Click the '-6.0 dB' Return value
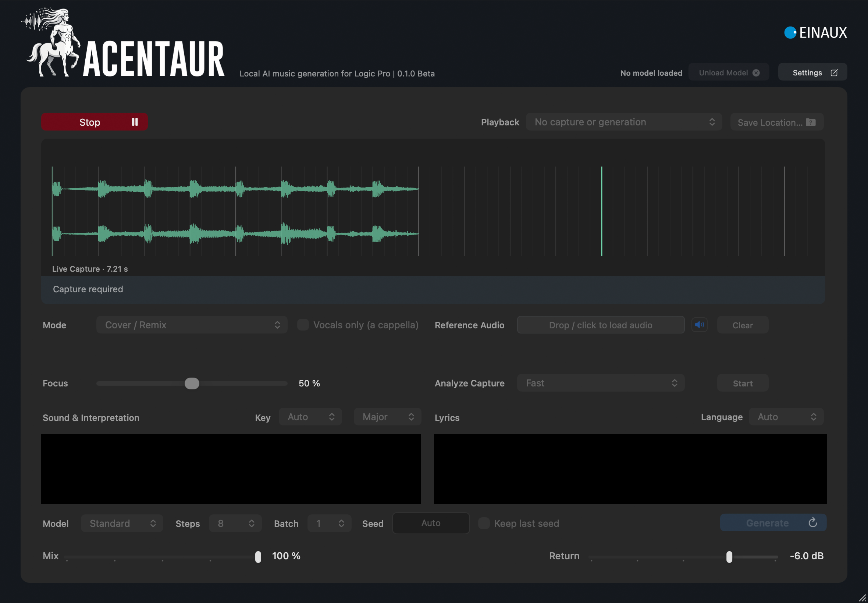868x603 pixels. 807,556
